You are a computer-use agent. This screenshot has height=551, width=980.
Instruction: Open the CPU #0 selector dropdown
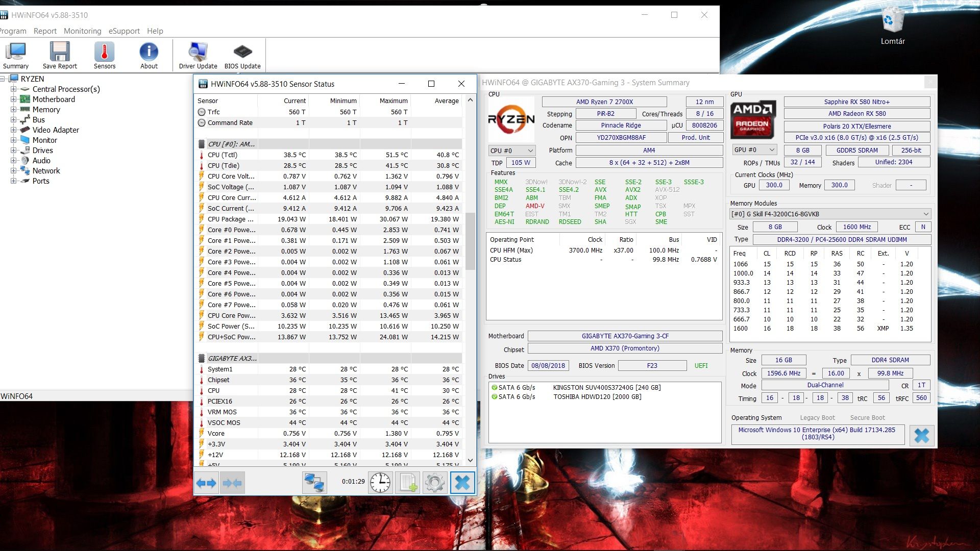[x=511, y=151]
